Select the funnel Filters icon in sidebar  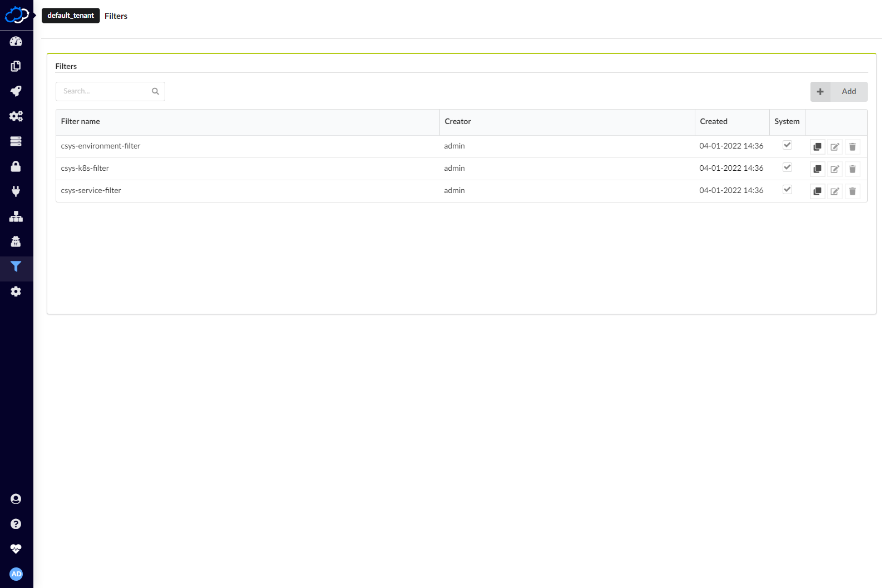(x=16, y=266)
